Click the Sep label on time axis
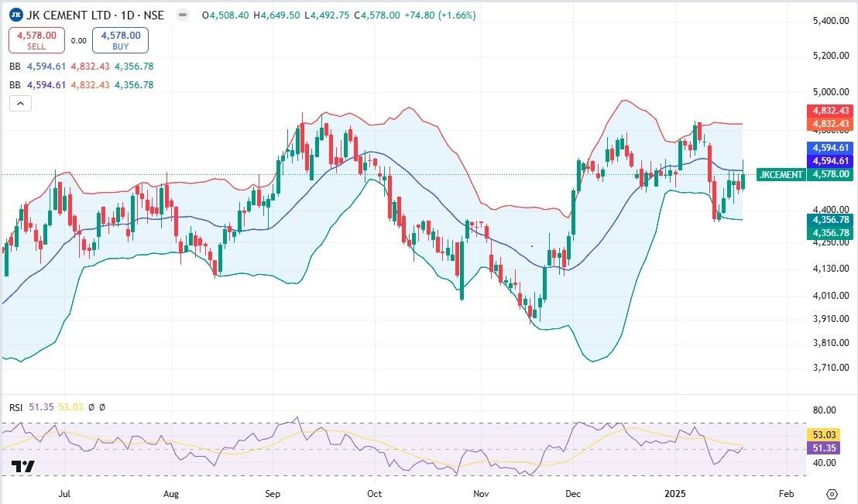This screenshot has height=504, width=858. point(273,494)
